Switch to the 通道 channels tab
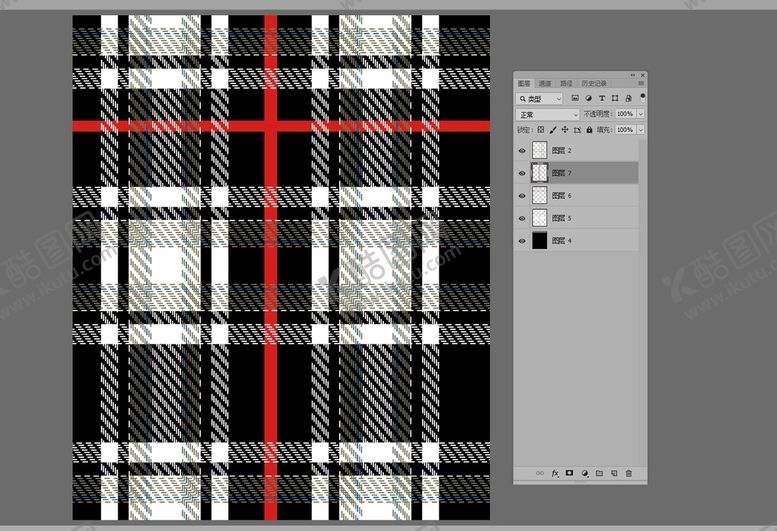Viewport: 777px width, 531px height. pyautogui.click(x=544, y=83)
